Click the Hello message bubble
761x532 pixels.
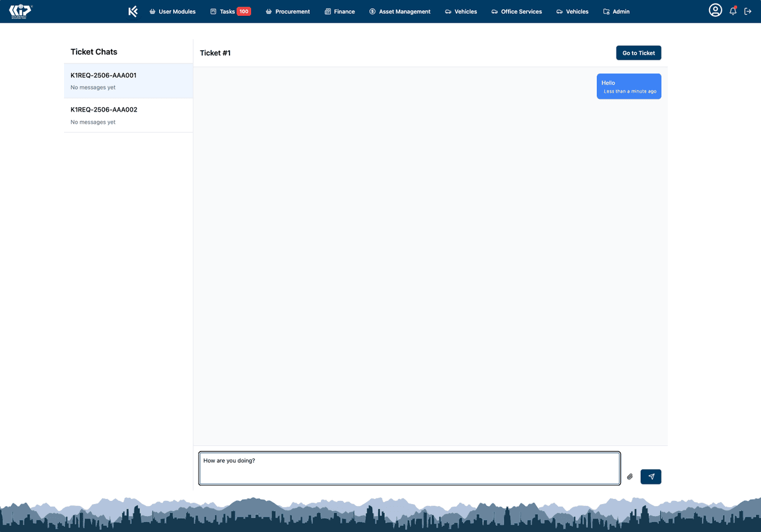tap(628, 86)
